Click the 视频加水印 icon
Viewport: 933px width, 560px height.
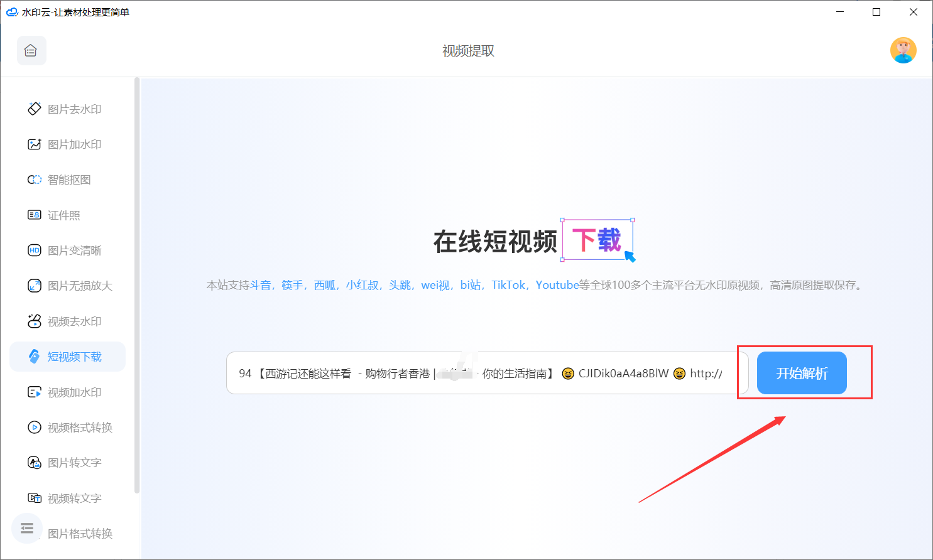pos(35,392)
